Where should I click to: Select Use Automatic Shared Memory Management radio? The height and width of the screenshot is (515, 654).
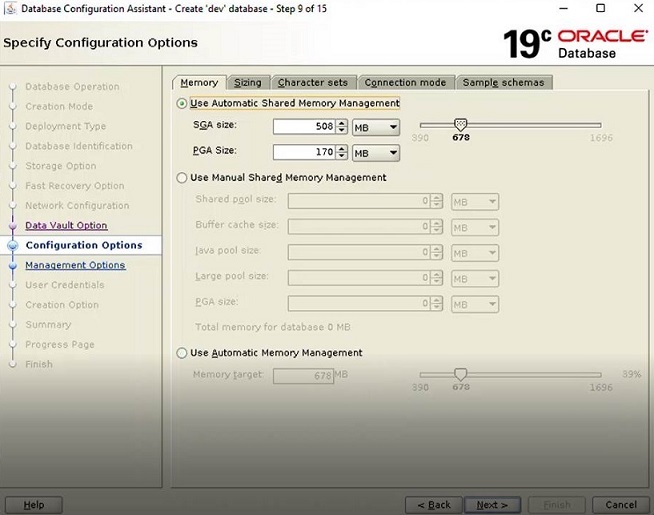point(181,103)
